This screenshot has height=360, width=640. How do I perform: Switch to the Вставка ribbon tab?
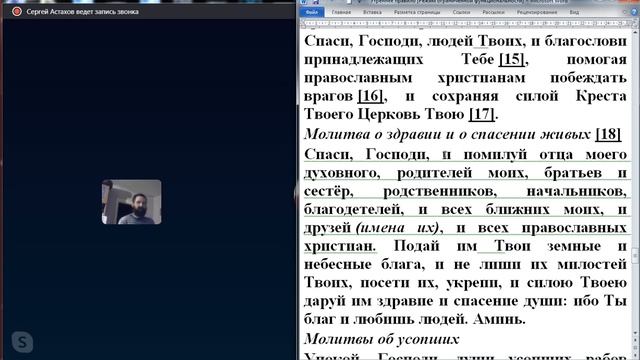372,12
